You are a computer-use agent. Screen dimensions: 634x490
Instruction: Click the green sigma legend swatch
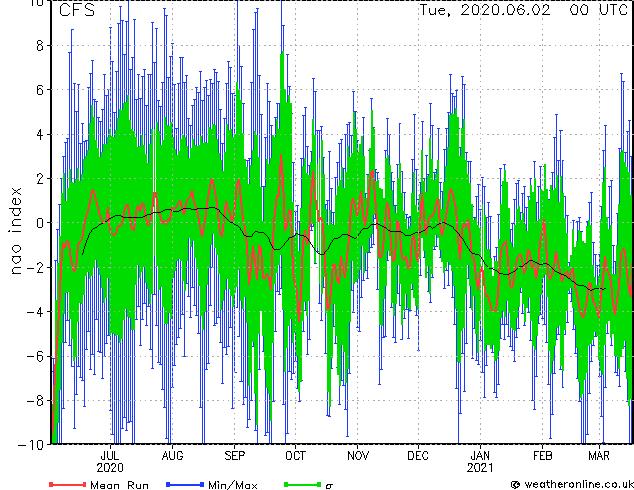[303, 484]
